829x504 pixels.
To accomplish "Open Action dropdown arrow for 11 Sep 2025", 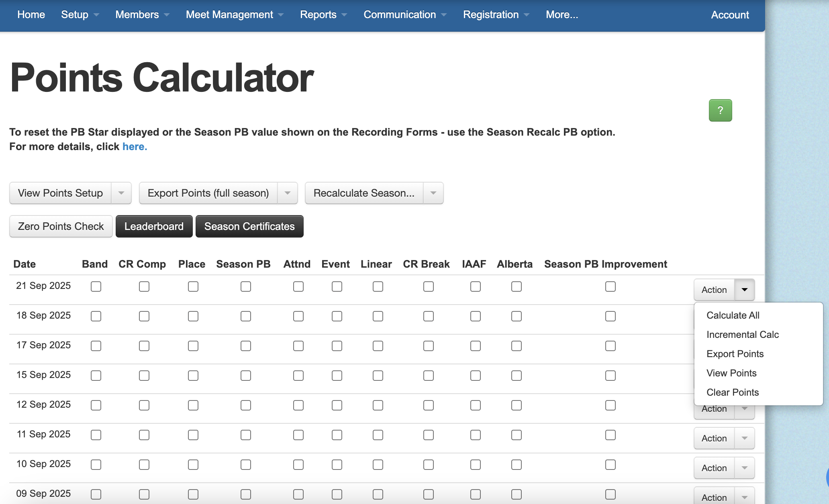I will [x=745, y=438].
